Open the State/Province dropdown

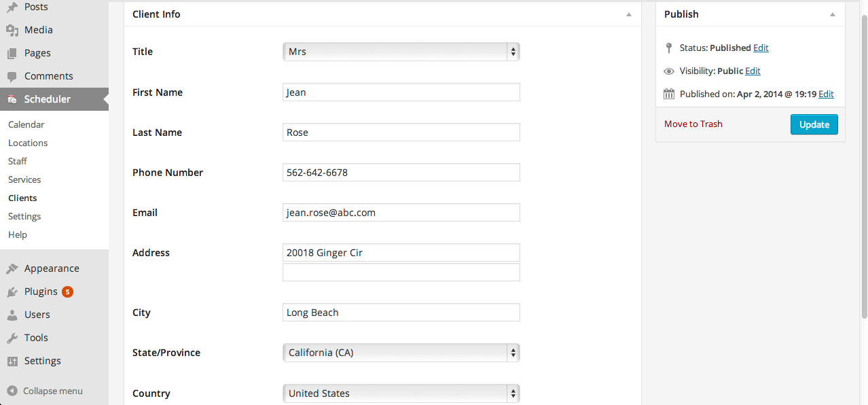coord(401,353)
